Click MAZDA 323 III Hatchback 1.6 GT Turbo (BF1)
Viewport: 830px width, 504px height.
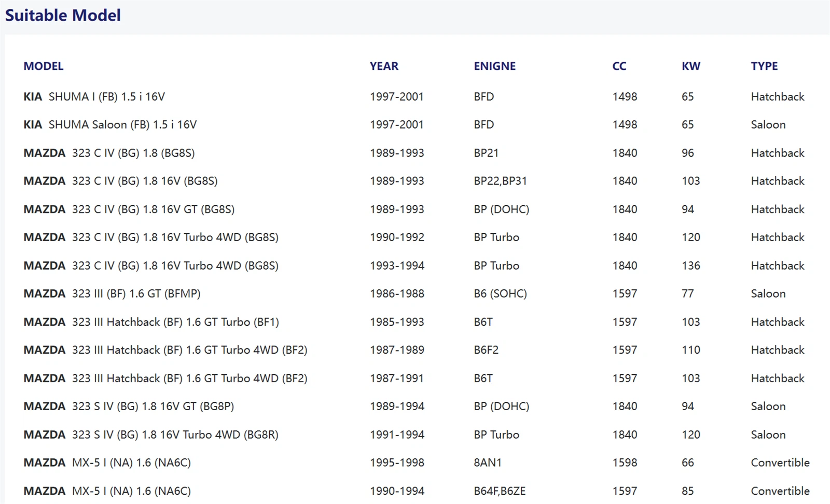click(151, 322)
